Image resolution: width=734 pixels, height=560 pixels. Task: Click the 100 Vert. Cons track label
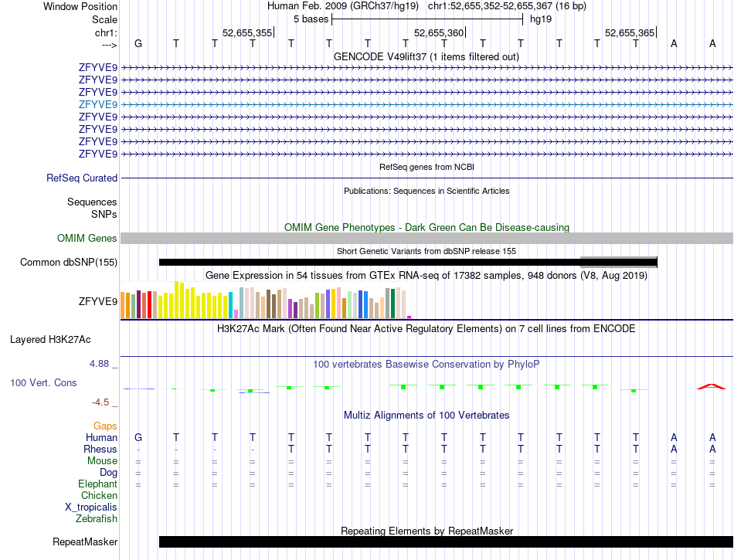click(x=43, y=383)
